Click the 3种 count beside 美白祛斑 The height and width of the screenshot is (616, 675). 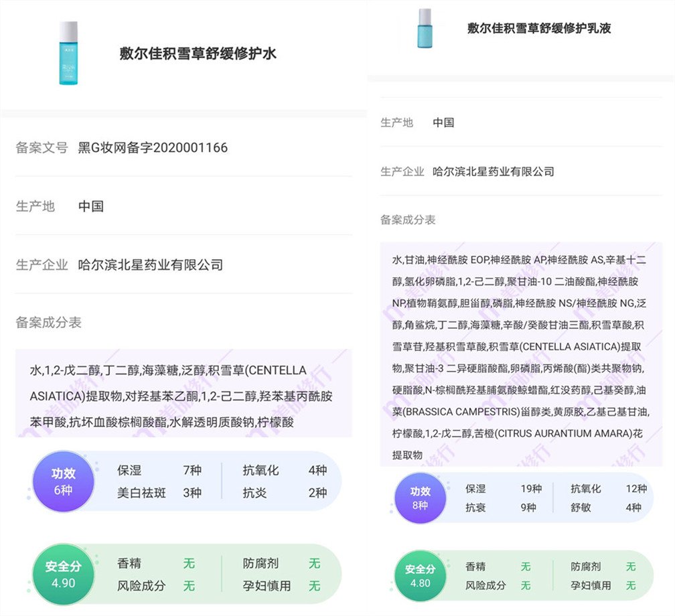coord(192,492)
